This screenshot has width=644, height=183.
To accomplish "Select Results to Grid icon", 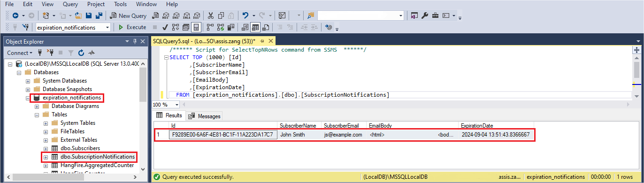I will tap(255, 27).
